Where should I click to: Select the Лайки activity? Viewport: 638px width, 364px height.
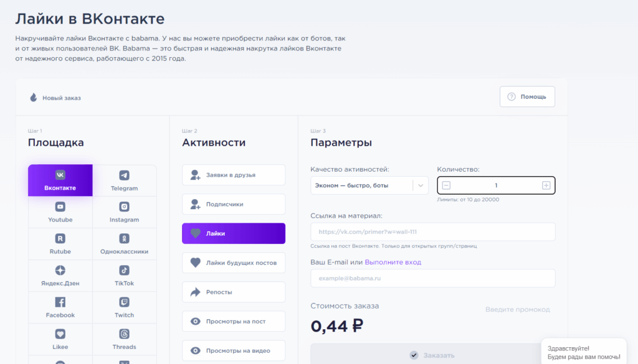coord(234,233)
